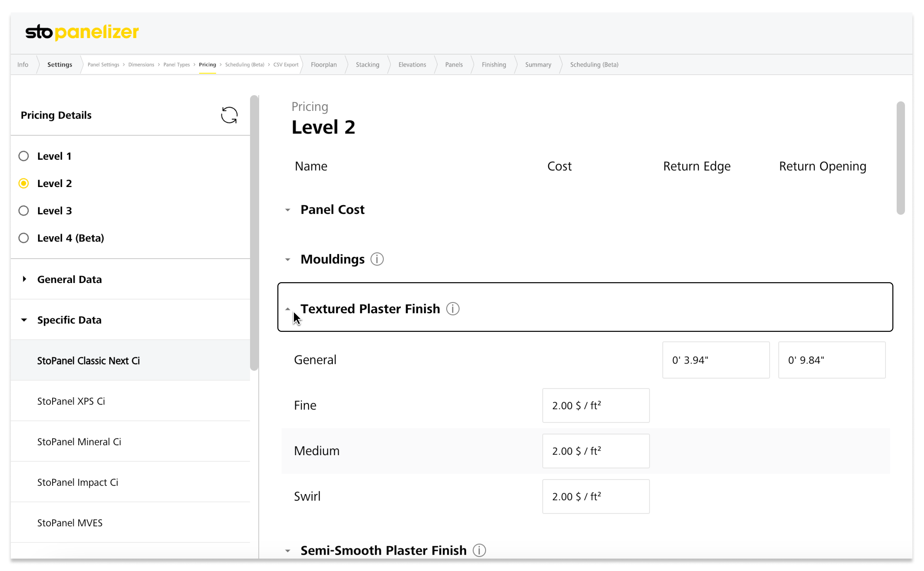The width and height of the screenshot is (924, 571).
Task: Switch to the Elevations tab
Action: point(412,65)
